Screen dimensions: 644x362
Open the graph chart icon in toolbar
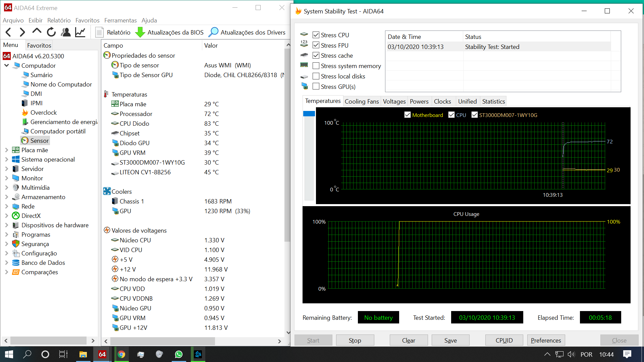(80, 32)
